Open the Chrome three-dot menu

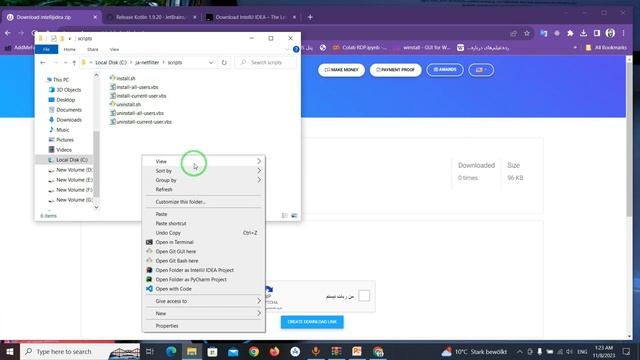[x=623, y=33]
